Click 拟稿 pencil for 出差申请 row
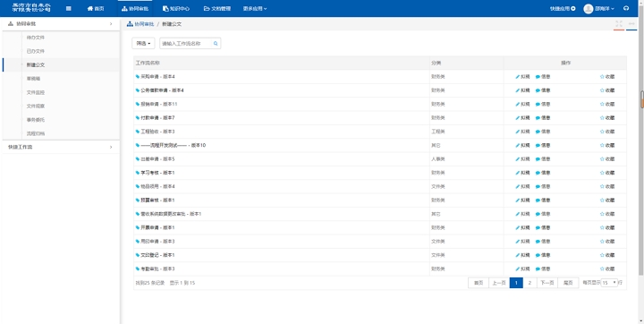Screen dimensions: 644x324 (x=522, y=159)
